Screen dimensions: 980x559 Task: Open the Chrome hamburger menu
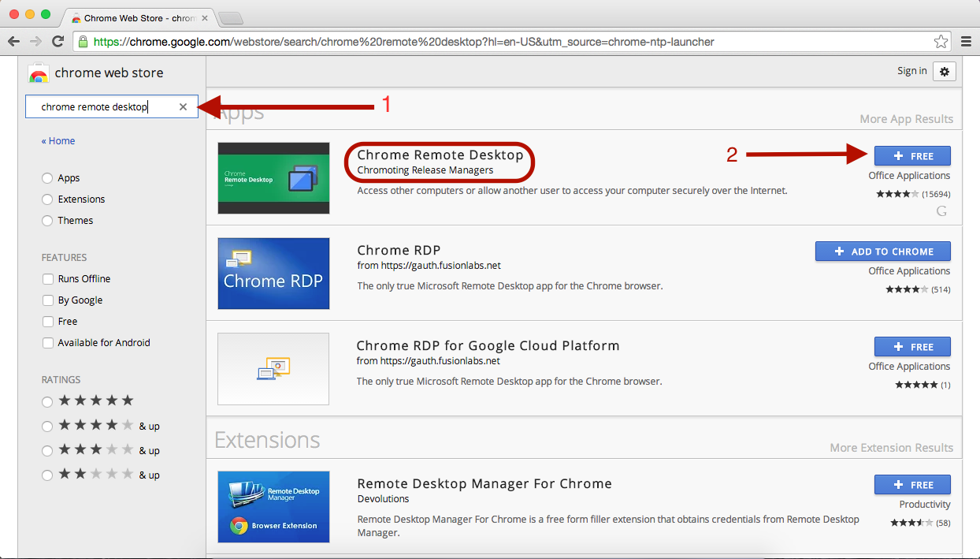click(966, 42)
